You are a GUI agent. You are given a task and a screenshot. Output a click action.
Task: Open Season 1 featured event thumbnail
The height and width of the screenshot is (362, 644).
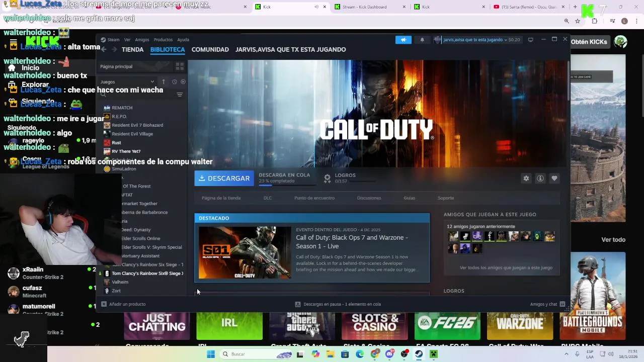click(x=245, y=252)
